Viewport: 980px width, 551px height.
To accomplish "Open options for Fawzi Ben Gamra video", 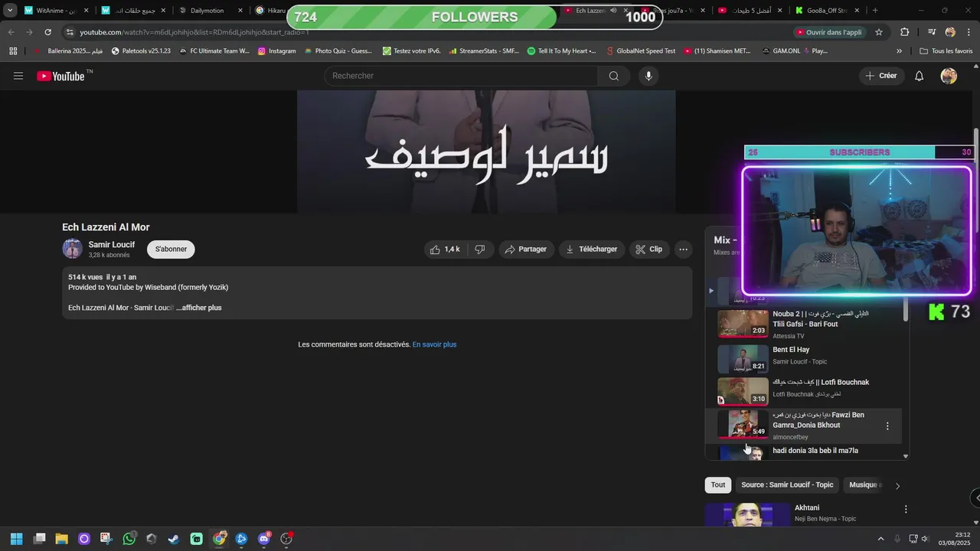I will tap(887, 426).
